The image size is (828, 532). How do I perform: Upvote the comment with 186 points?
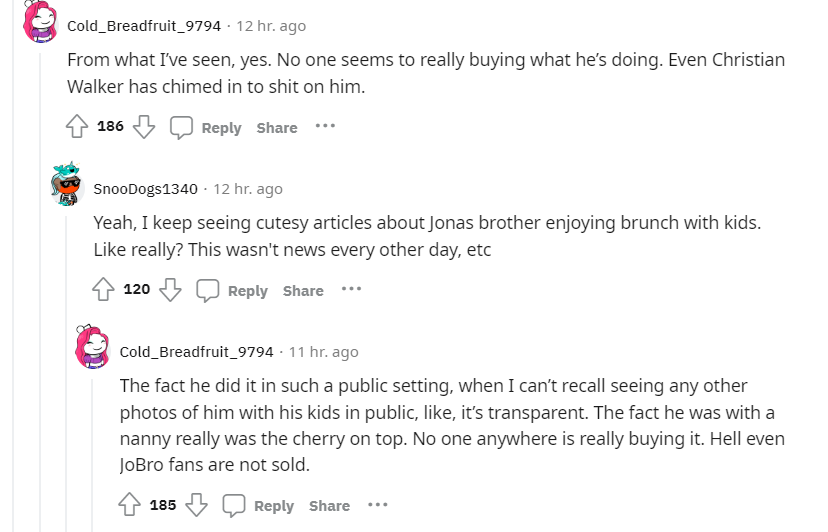point(78,127)
